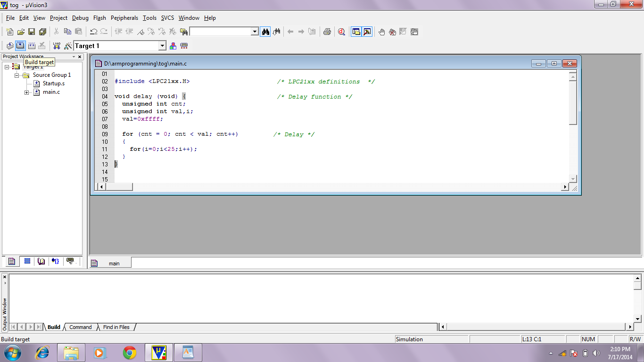
Task: Start debug session with red d icon
Action: [341, 32]
